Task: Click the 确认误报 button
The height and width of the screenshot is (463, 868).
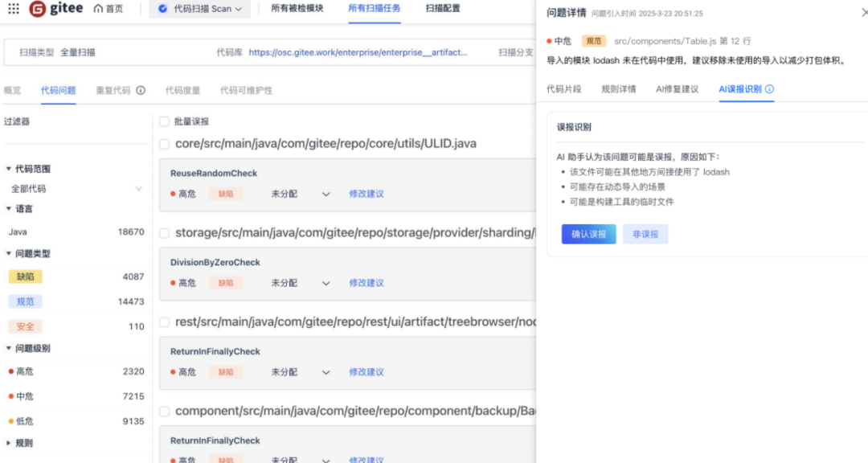Action: tap(588, 234)
